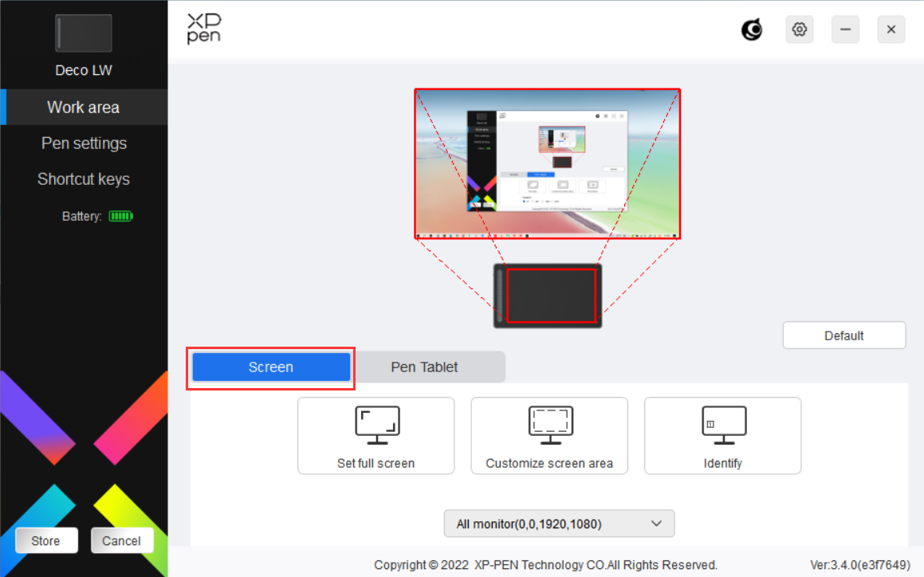The width and height of the screenshot is (924, 577).
Task: Click the chevron arrow on monitor selector
Action: pyautogui.click(x=656, y=524)
